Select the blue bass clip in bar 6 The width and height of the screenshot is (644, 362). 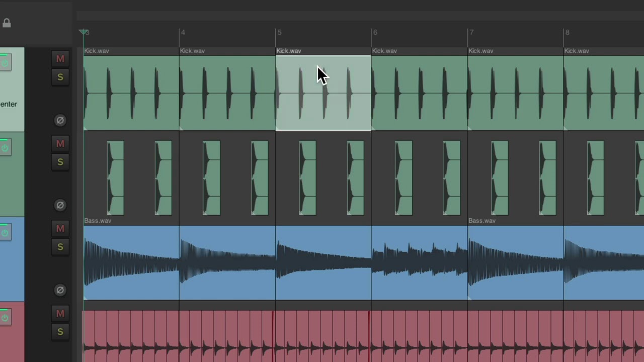420,263
